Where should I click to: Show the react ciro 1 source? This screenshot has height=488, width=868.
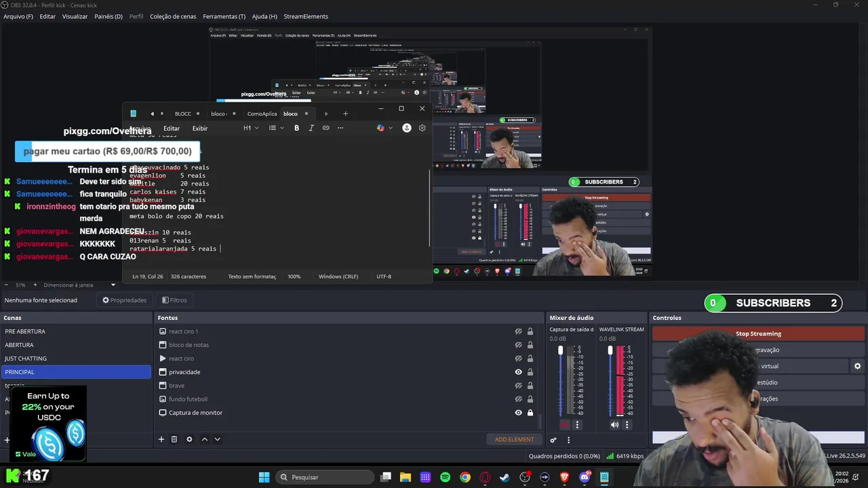click(x=518, y=331)
